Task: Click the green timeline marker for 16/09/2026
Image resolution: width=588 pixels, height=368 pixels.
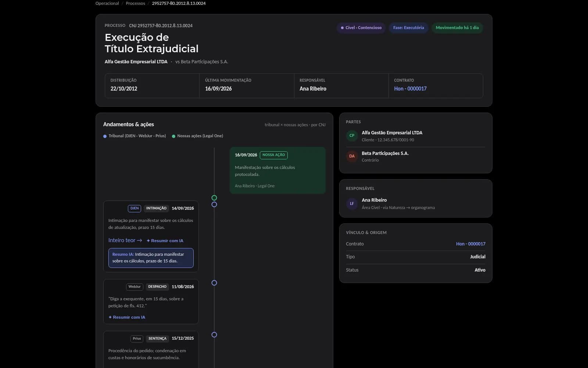Action: pyautogui.click(x=214, y=198)
